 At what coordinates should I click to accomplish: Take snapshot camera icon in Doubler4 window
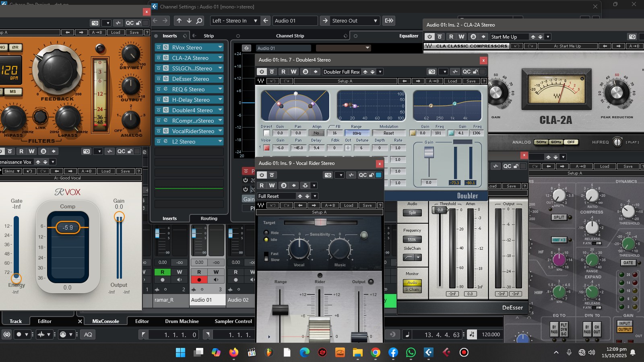click(432, 72)
